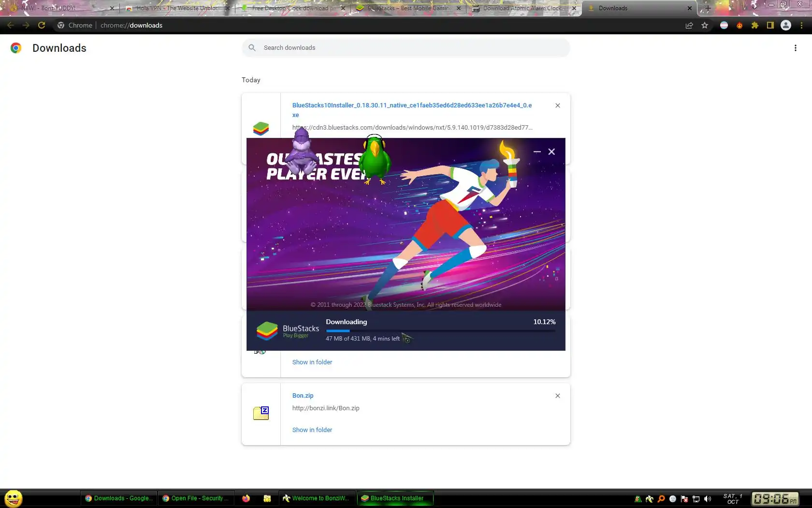
Task: Click the 10.12% download percentage
Action: (x=544, y=322)
